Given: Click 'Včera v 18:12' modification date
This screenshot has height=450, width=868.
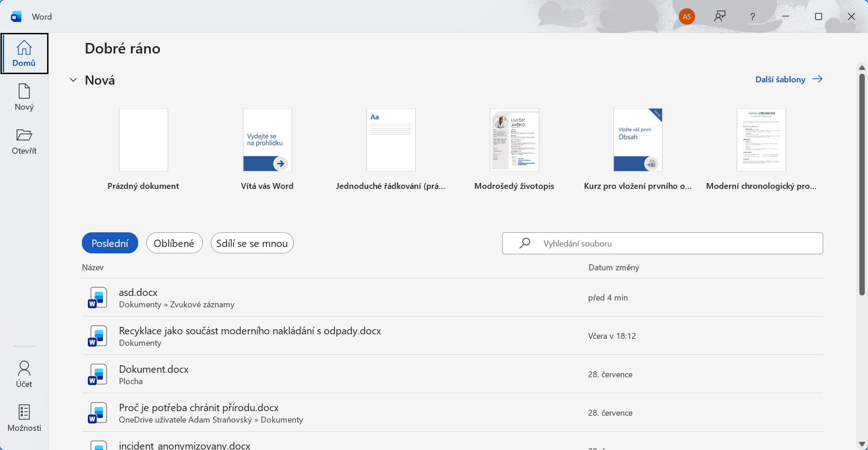Looking at the screenshot, I should coord(612,336).
